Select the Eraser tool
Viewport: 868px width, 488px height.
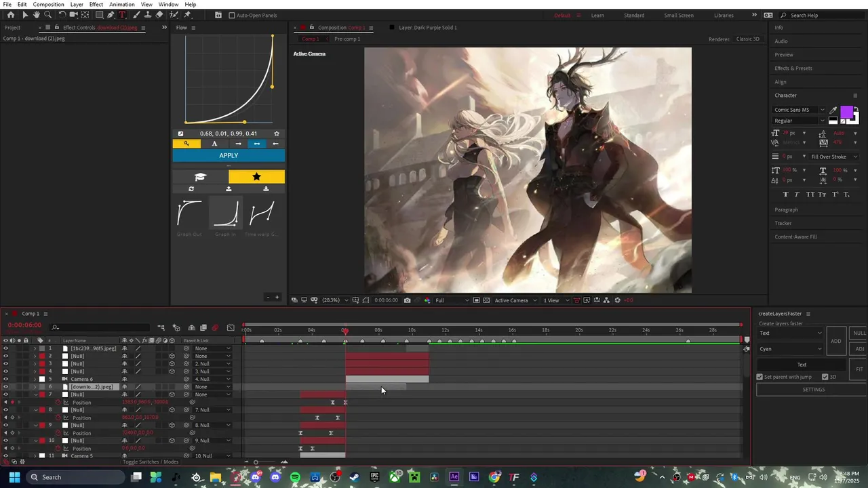159,15
